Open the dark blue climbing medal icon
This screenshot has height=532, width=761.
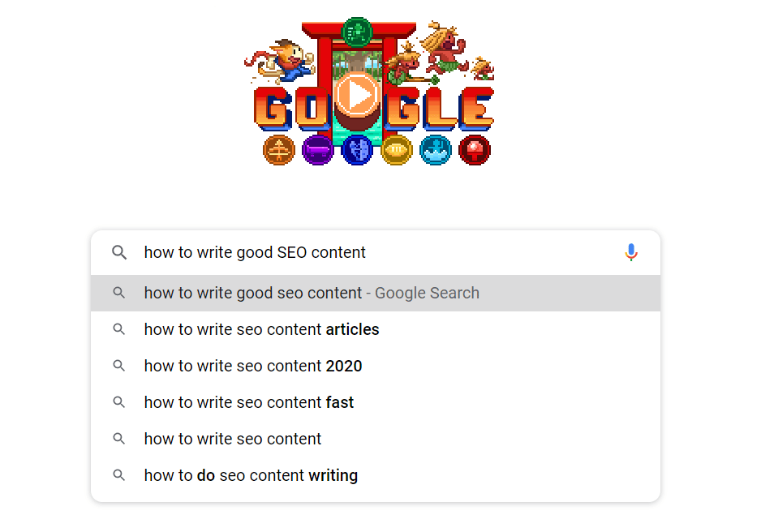pos(357,150)
